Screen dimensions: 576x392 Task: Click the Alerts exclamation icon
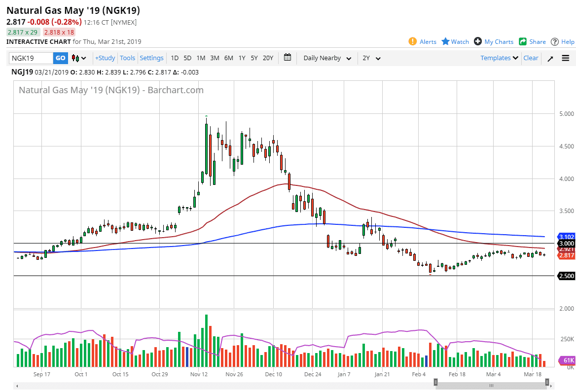(413, 41)
